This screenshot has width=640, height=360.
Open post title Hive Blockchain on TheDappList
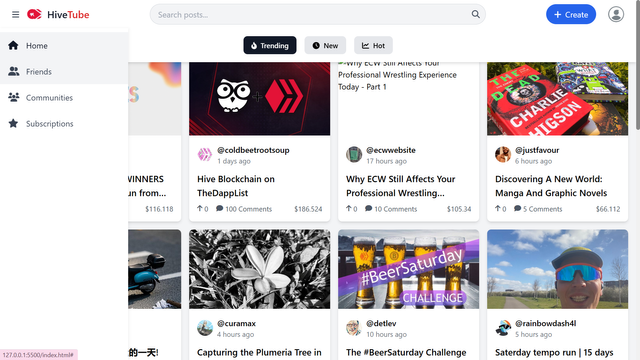(236, 186)
